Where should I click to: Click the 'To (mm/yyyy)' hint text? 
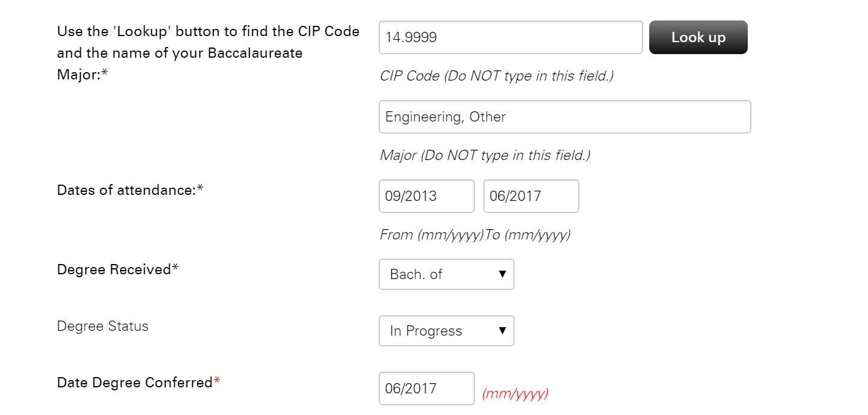528,235
